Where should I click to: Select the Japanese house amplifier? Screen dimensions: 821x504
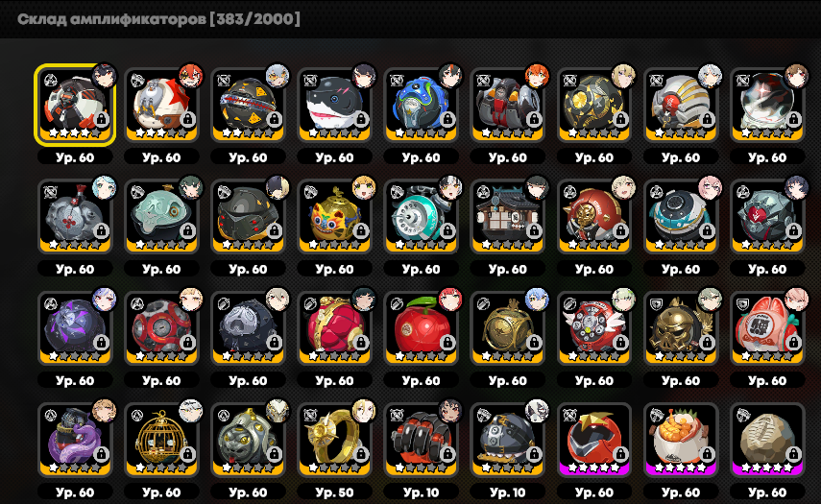(507, 216)
